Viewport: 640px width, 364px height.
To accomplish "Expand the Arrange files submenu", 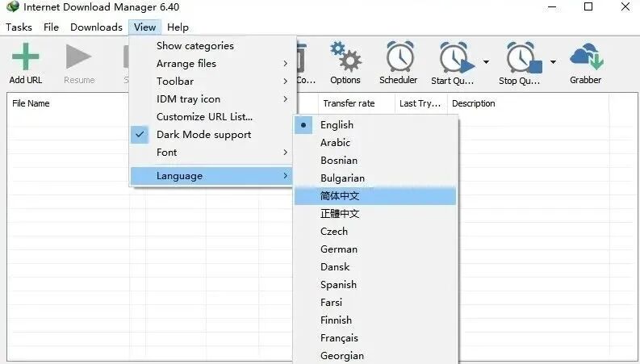I will [212, 64].
